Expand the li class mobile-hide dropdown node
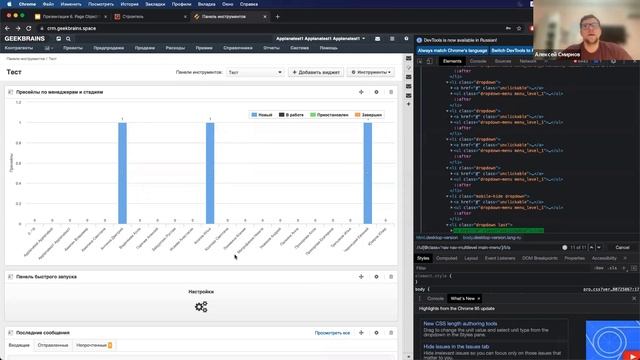This screenshot has height=360, width=640. [x=448, y=196]
